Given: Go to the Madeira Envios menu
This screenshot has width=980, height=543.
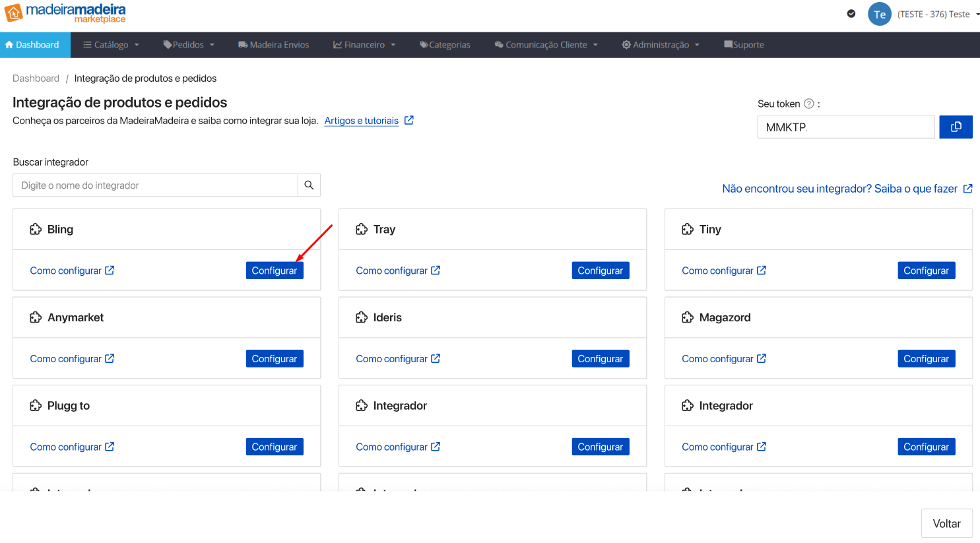Looking at the screenshot, I should (273, 45).
